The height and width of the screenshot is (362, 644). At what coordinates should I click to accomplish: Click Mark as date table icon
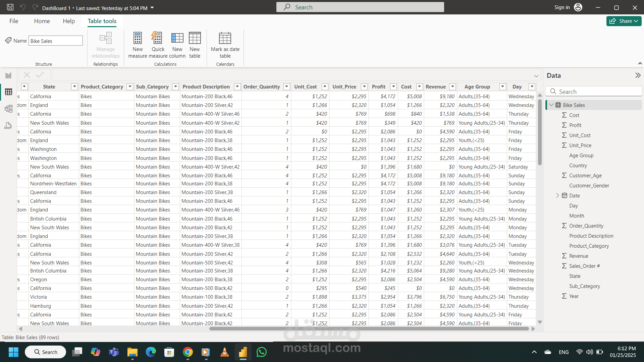[225, 39]
